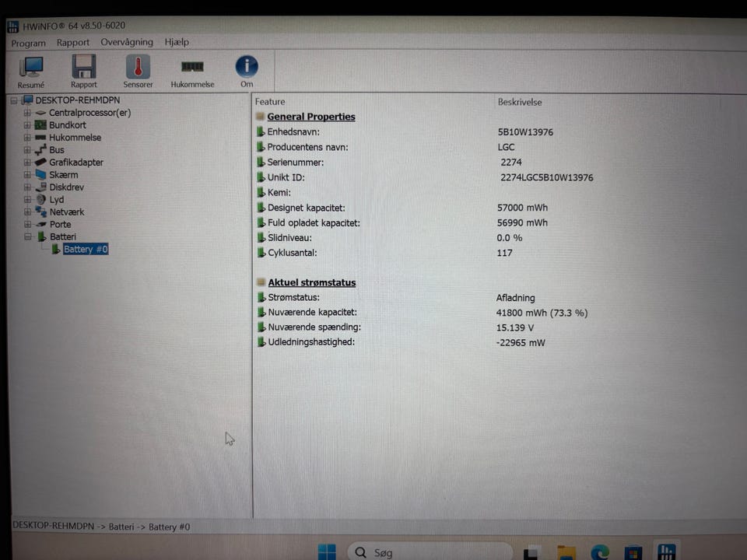
Task: Select the Grafikadapter tree icon
Action: tap(41, 163)
